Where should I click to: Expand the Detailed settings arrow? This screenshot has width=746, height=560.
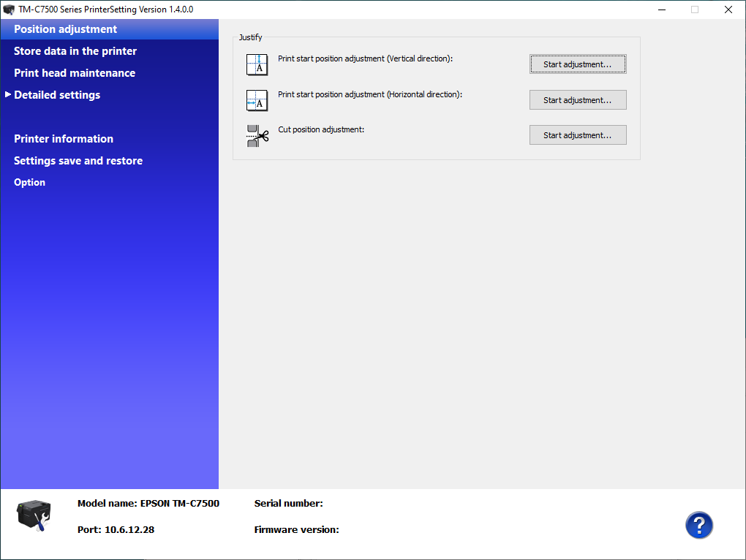pyautogui.click(x=8, y=94)
